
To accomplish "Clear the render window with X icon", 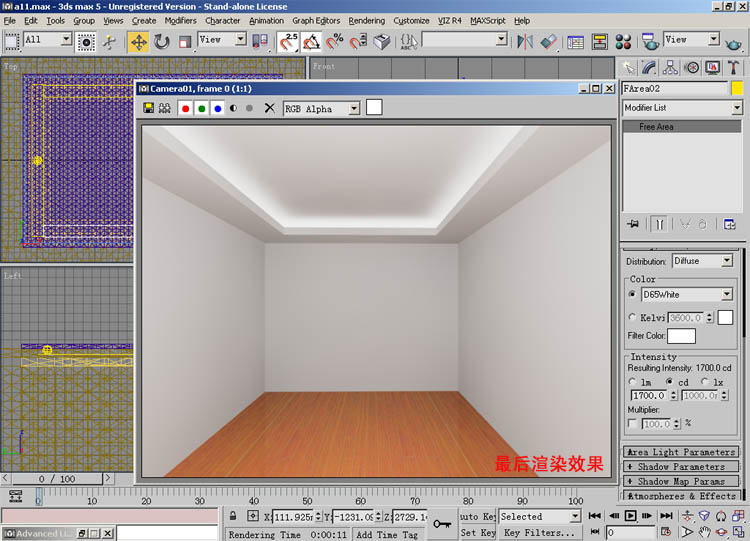I will click(269, 108).
